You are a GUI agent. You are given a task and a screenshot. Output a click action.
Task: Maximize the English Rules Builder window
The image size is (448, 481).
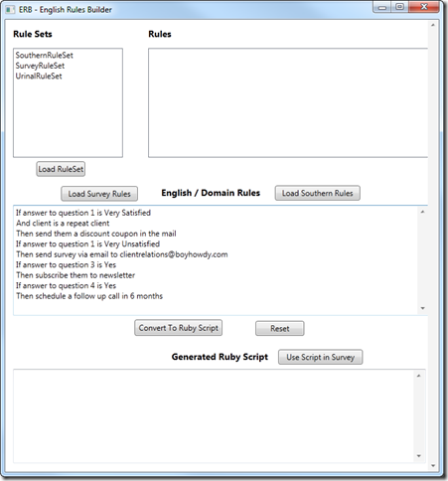(399, 7)
